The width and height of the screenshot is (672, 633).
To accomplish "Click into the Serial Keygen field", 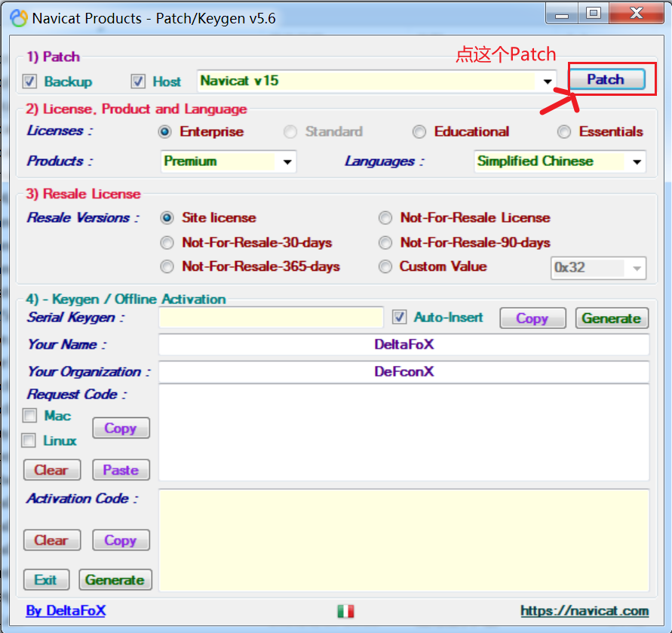I will pyautogui.click(x=271, y=318).
